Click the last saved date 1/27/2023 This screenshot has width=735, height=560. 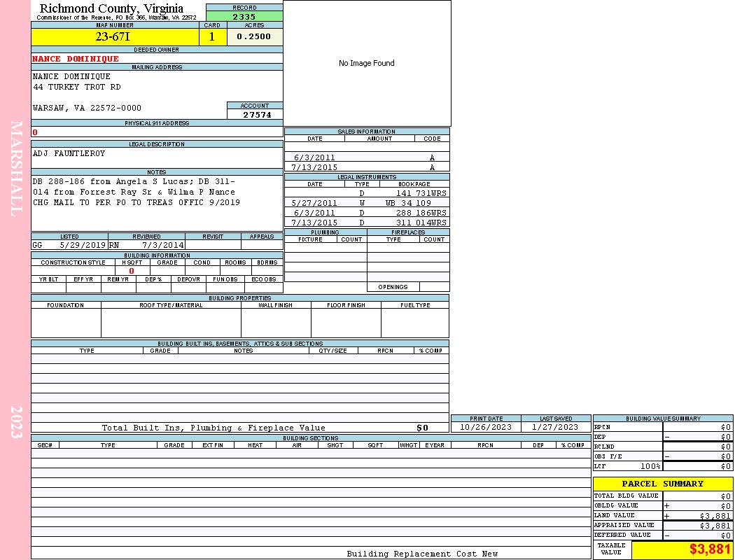(555, 427)
